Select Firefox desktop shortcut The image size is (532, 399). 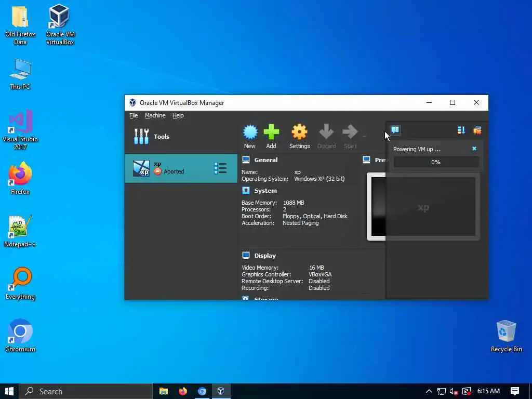20,179
